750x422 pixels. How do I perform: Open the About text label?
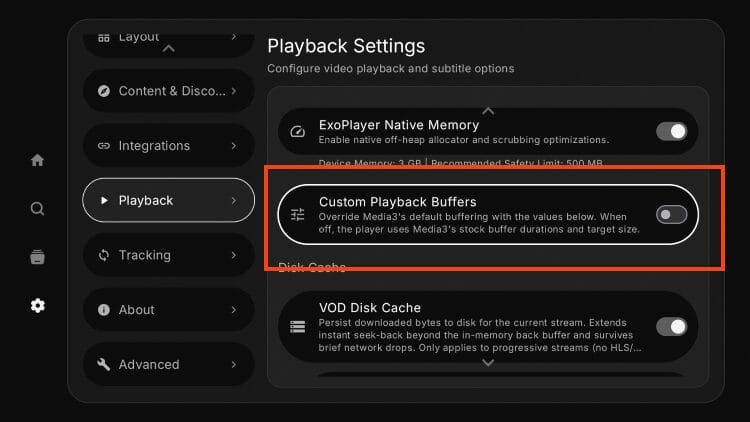136,310
